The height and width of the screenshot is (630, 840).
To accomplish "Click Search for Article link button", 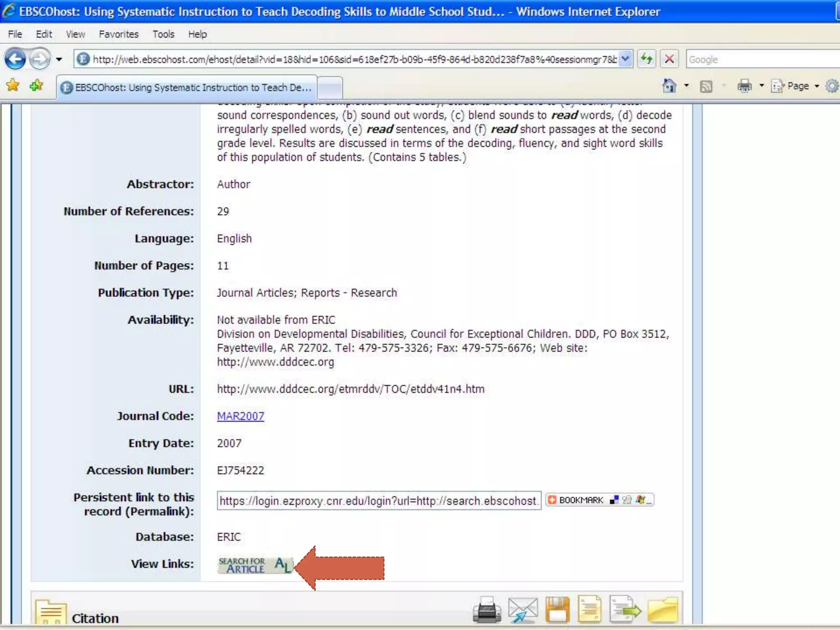I will (255, 565).
